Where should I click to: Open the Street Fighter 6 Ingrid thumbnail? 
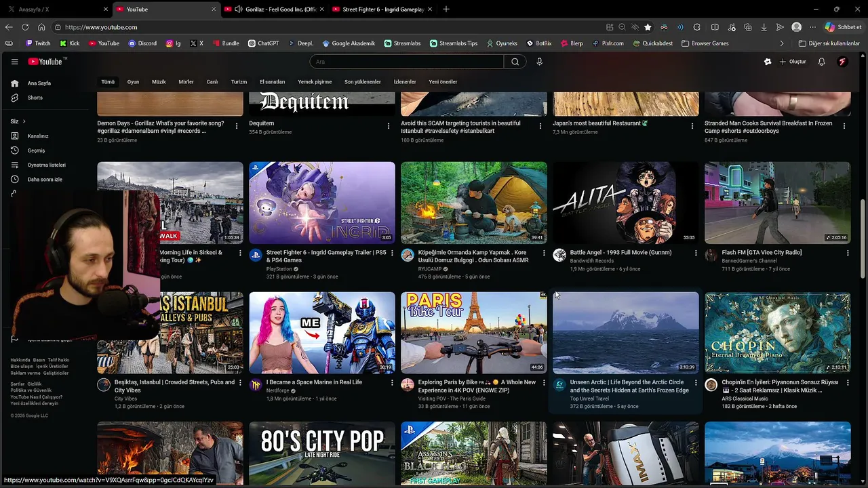[322, 203]
